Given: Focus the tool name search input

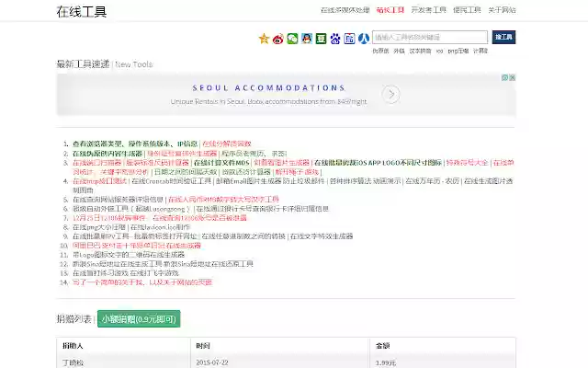Looking at the screenshot, I should coord(430,37).
